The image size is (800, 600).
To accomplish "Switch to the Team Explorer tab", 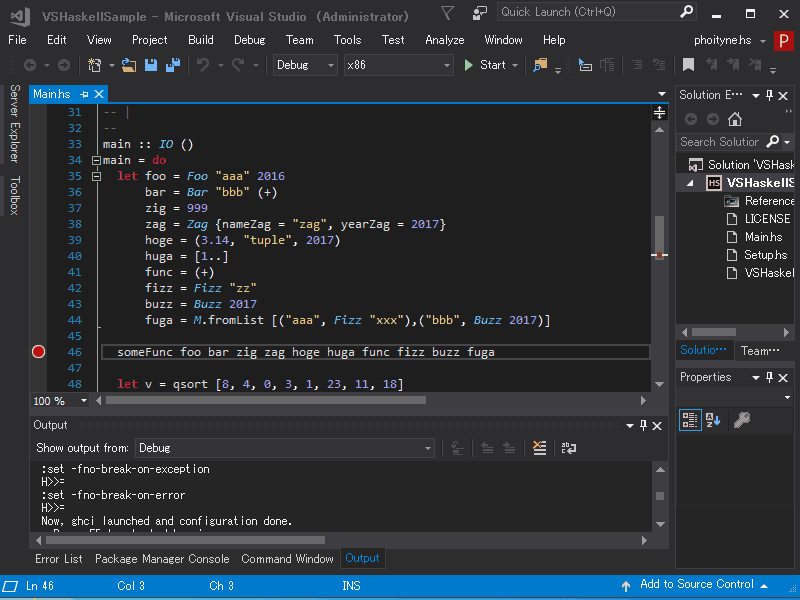I will click(x=760, y=351).
